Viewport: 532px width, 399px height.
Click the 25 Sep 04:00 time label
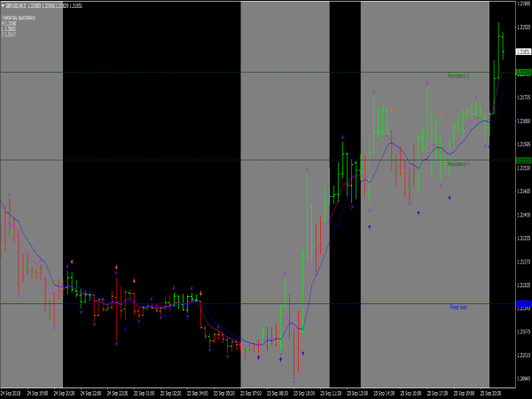point(199,391)
